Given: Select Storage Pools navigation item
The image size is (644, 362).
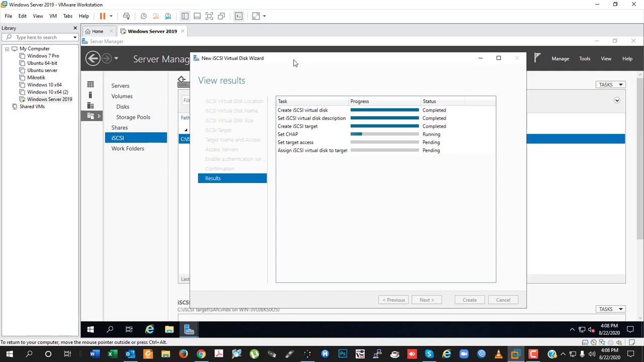Looking at the screenshot, I should tap(133, 117).
